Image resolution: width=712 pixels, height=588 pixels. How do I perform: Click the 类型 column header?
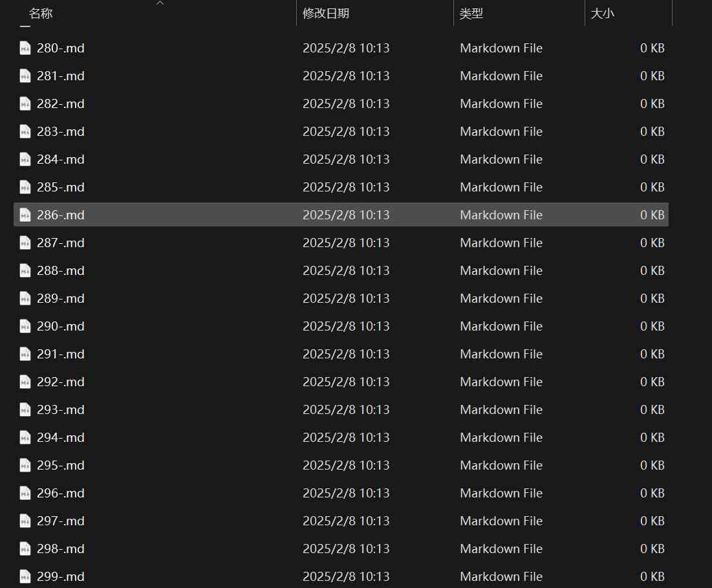click(471, 14)
